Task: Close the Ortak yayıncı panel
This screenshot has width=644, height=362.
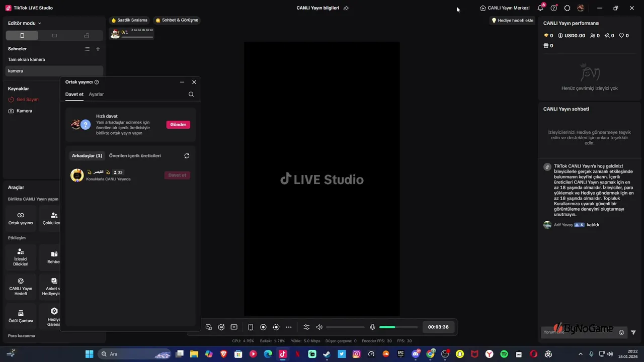Action: pyautogui.click(x=194, y=82)
